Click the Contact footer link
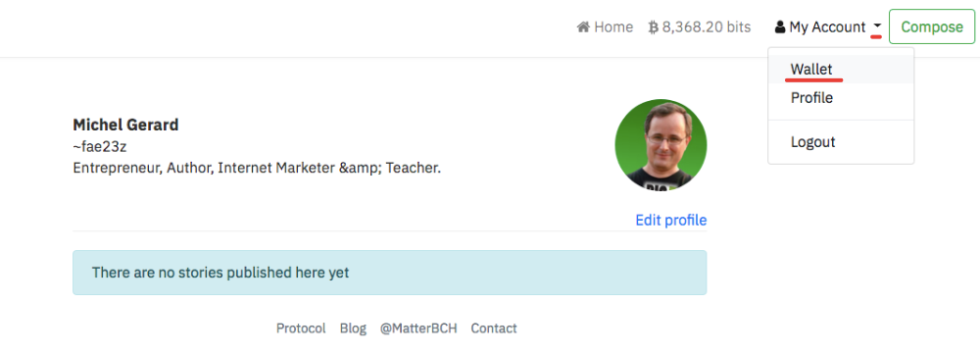 [x=494, y=329]
